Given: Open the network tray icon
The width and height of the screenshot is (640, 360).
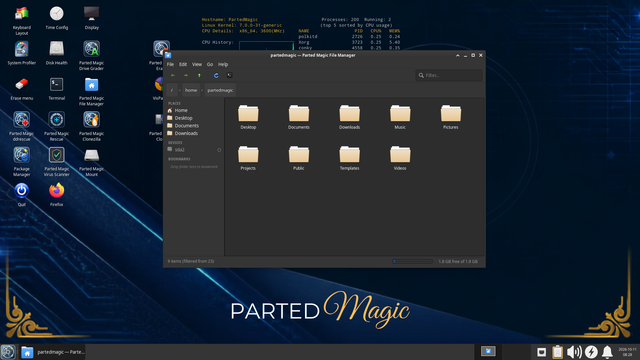Looking at the screenshot, I should click(x=542, y=352).
